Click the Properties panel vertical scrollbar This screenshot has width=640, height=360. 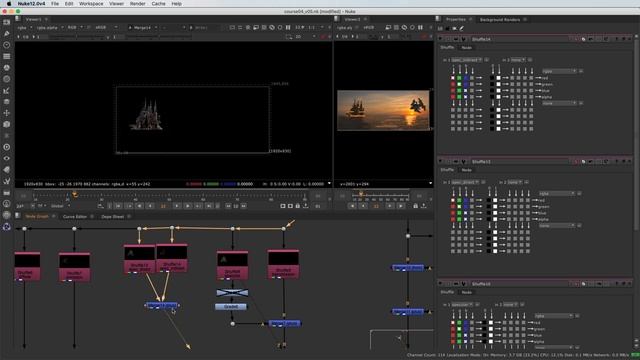[636, 135]
